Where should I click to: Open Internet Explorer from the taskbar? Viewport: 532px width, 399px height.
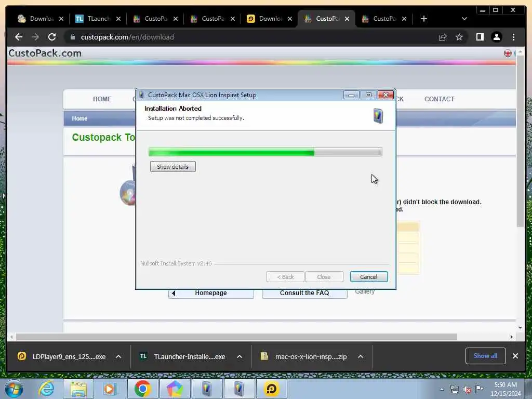point(46,389)
